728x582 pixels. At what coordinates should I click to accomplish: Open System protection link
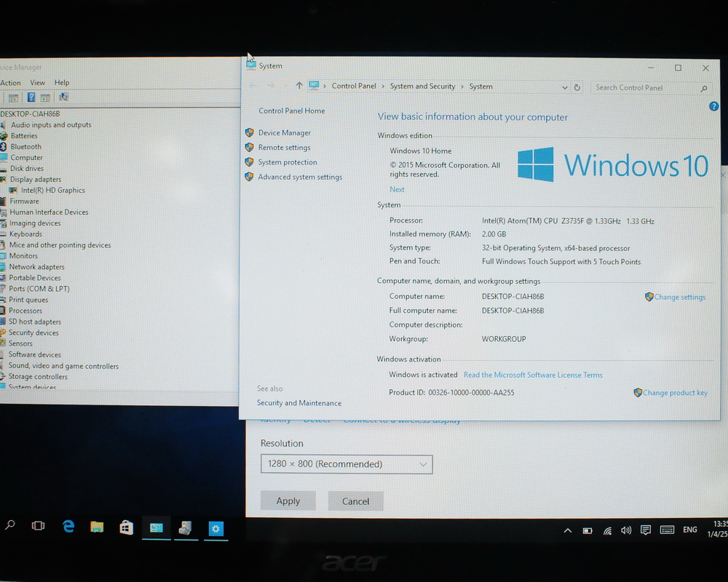288,162
